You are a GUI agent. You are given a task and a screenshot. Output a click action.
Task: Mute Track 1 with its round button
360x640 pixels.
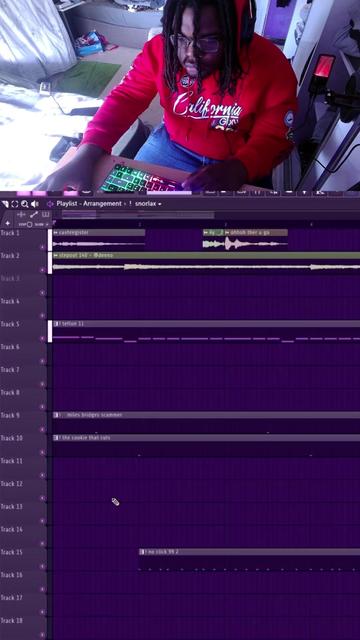[42, 247]
